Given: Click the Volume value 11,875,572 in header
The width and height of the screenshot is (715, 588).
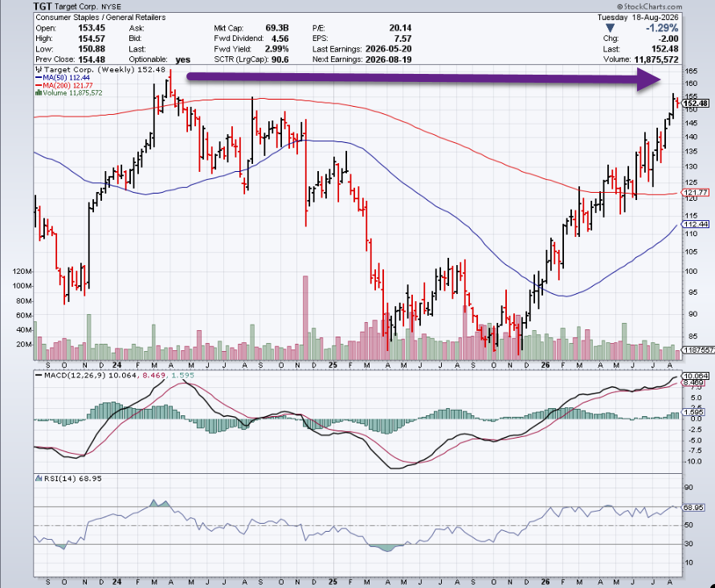Looking at the screenshot, I should point(656,59).
